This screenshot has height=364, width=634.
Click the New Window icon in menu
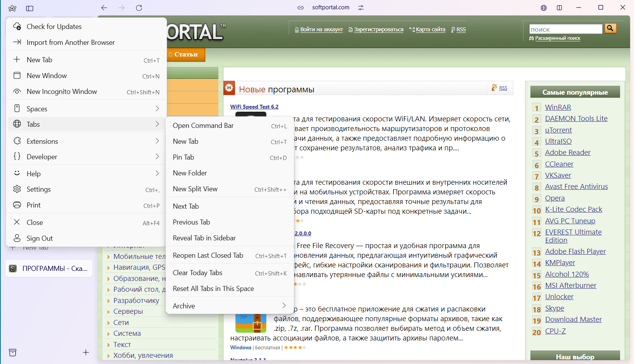click(17, 75)
